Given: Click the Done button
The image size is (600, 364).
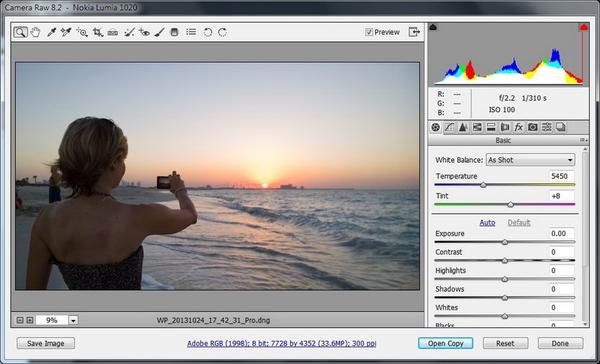Looking at the screenshot, I should pos(560,343).
